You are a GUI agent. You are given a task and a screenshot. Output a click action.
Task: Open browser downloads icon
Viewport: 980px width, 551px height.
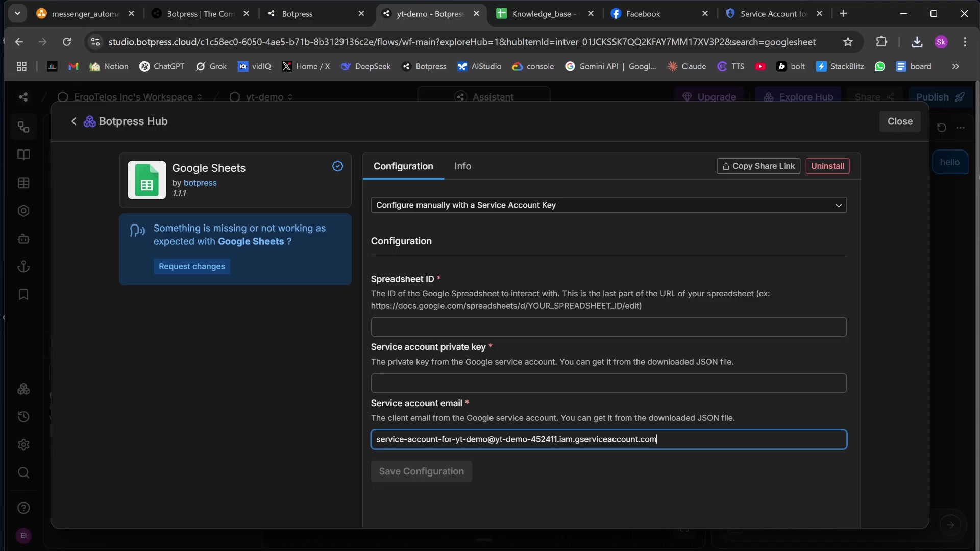[917, 42]
